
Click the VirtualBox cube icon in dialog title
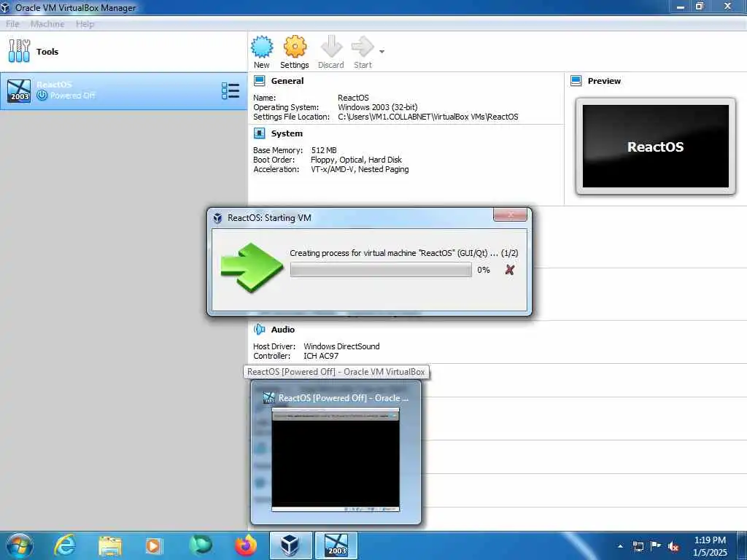[217, 218]
